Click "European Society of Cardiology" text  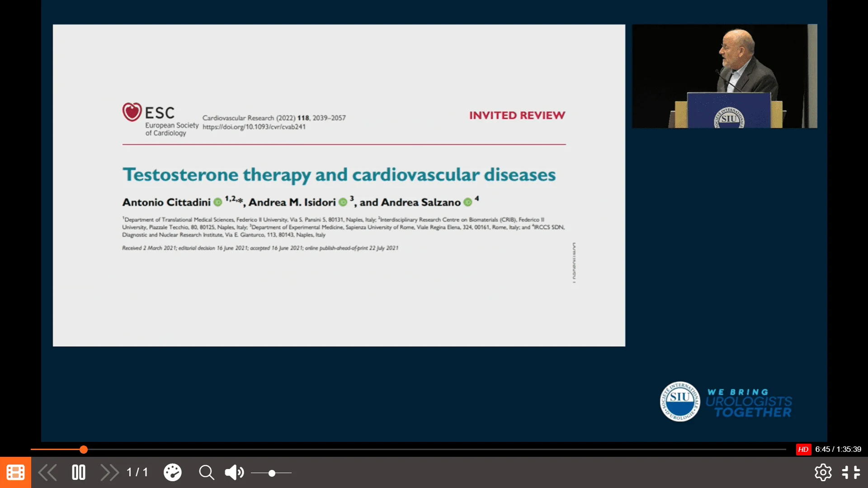pos(172,129)
